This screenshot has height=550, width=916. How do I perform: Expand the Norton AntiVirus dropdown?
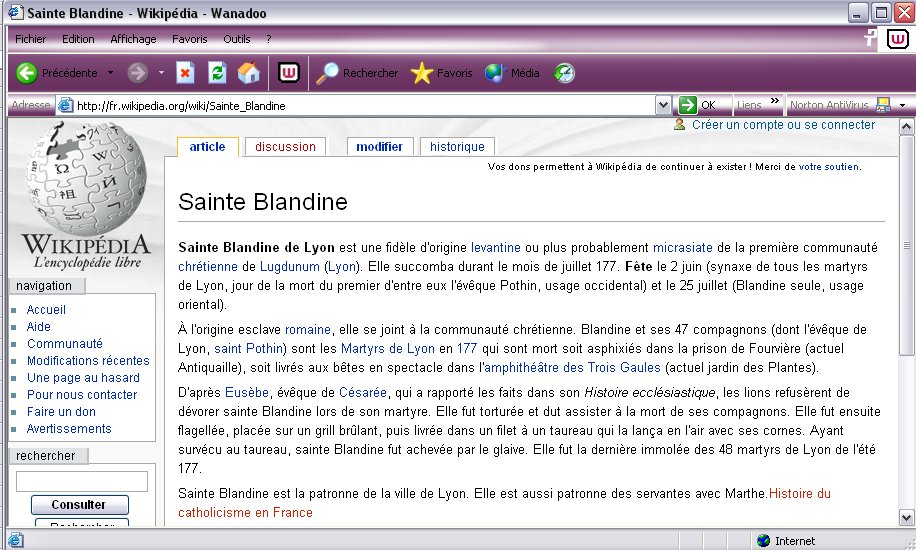[x=902, y=105]
